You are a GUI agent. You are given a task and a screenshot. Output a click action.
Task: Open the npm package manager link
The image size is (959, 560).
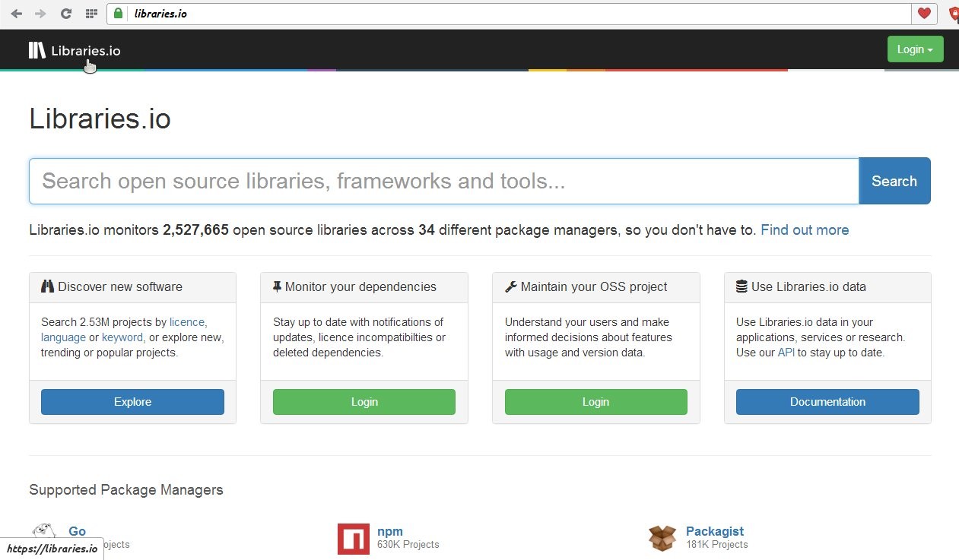pos(390,531)
